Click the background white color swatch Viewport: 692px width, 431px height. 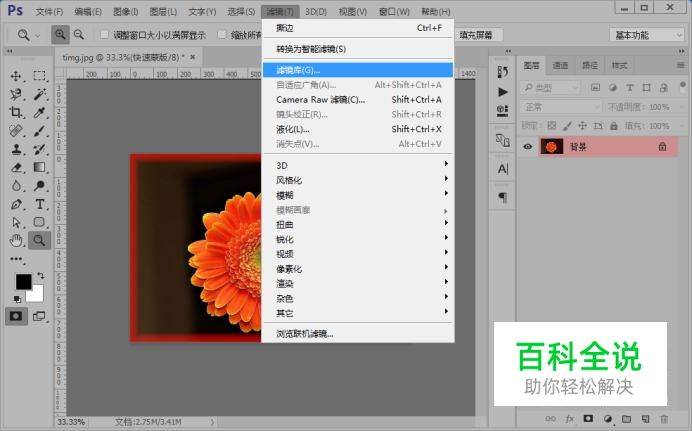point(37,295)
